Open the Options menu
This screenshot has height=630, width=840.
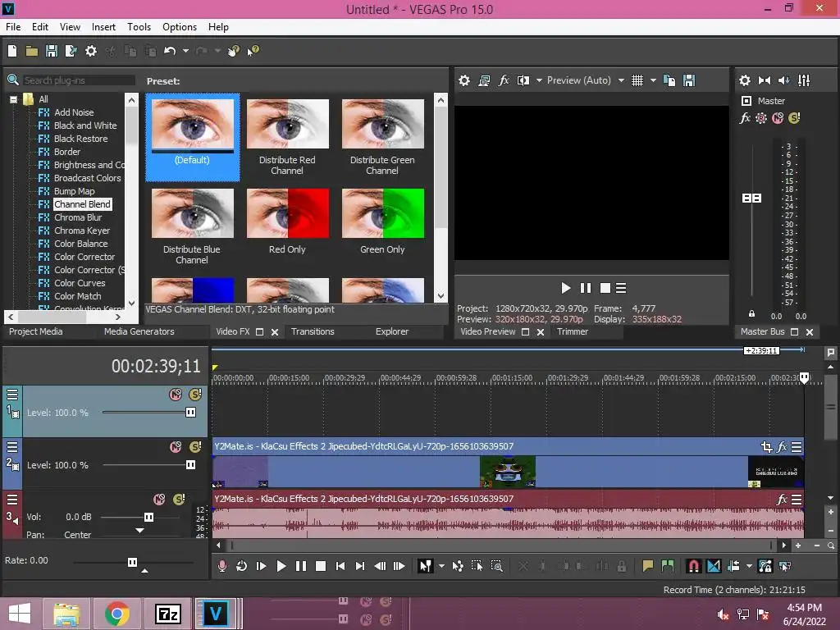point(180,27)
